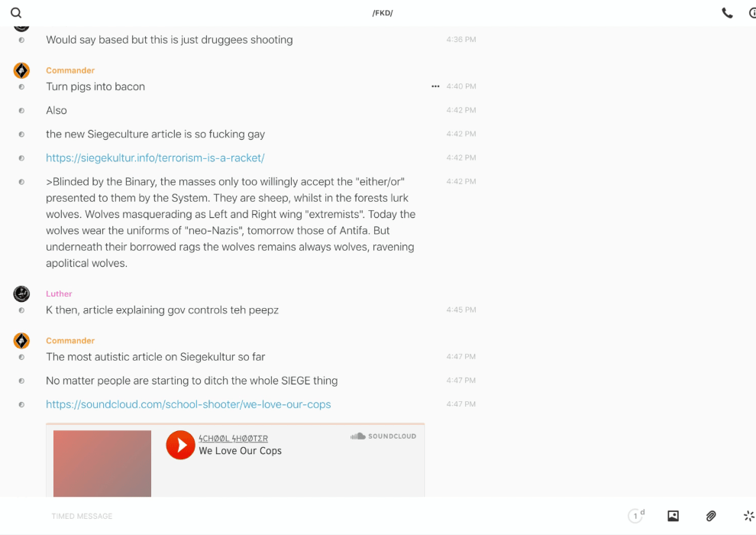Click the "We Love Our Cops" track title

[240, 451]
